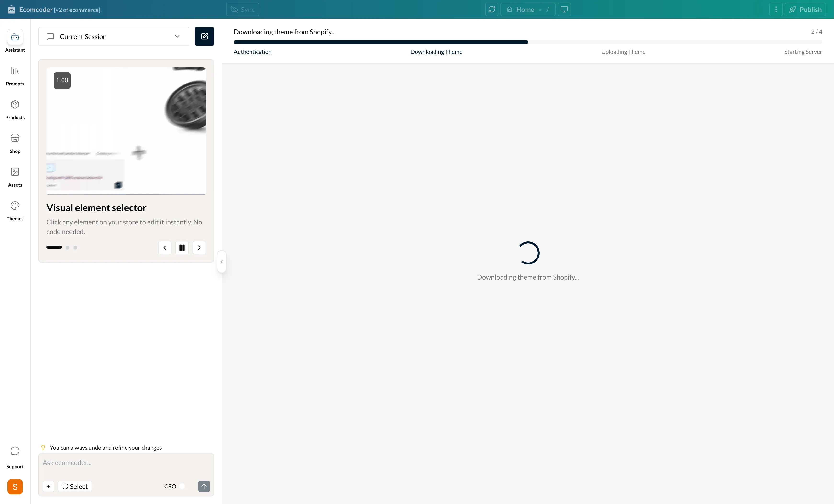Click the refresh preview icon

491,9
